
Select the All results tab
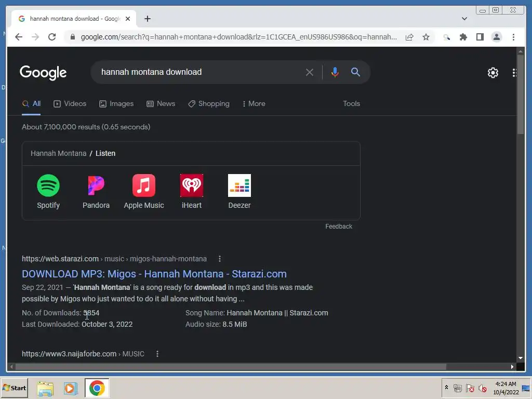point(31,104)
